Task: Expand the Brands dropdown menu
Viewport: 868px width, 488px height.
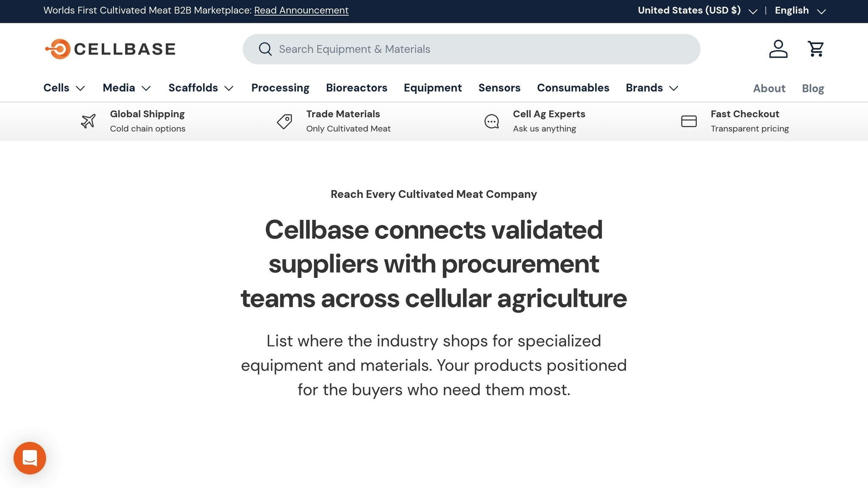Action: tap(652, 88)
